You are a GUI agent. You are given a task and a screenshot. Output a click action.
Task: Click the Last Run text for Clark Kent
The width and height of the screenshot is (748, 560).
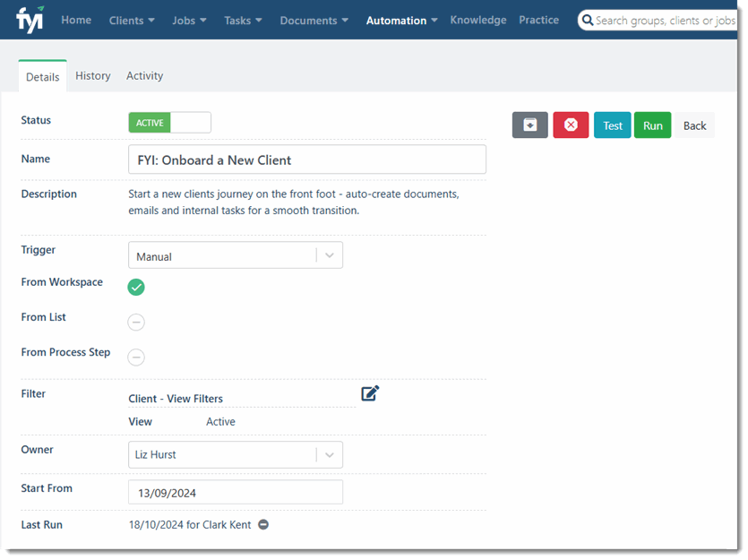click(x=190, y=525)
